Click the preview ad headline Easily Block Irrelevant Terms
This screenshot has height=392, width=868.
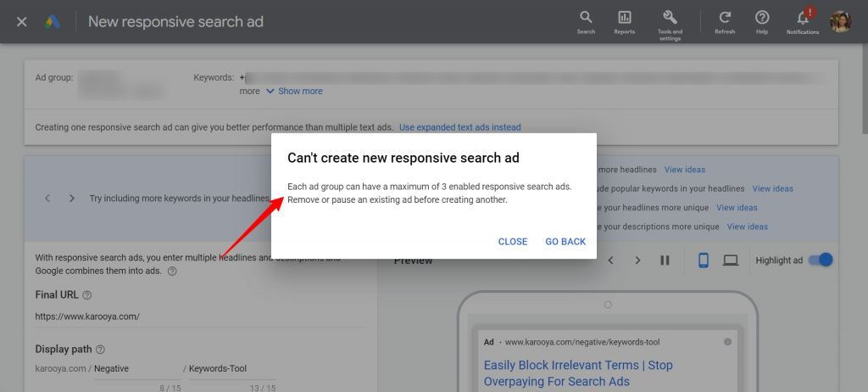coord(578,373)
